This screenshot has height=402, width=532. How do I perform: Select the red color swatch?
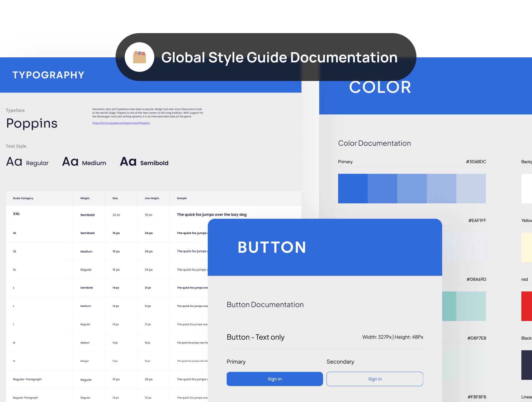526,306
